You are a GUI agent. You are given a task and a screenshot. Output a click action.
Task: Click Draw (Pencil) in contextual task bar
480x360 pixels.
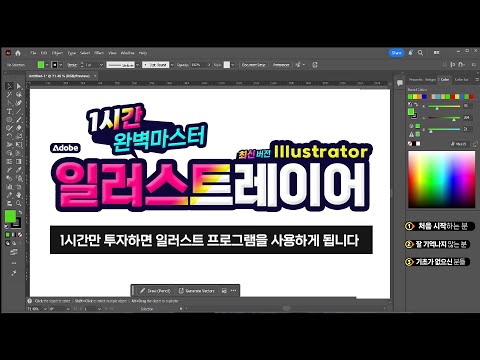click(155, 291)
